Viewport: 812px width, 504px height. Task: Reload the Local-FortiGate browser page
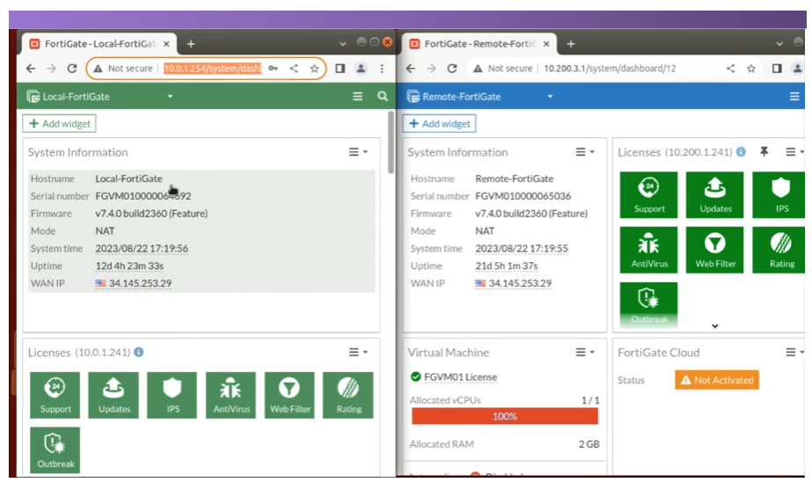(x=72, y=69)
